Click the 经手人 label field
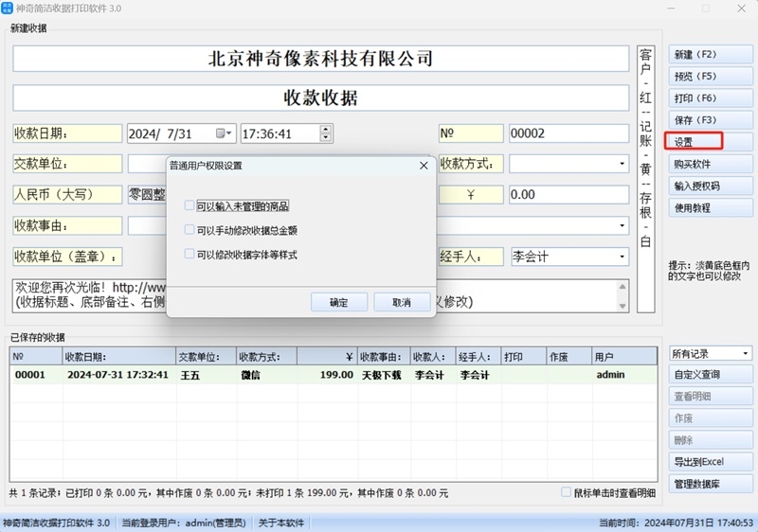Screen dimensions: 758x532 (471, 257)
